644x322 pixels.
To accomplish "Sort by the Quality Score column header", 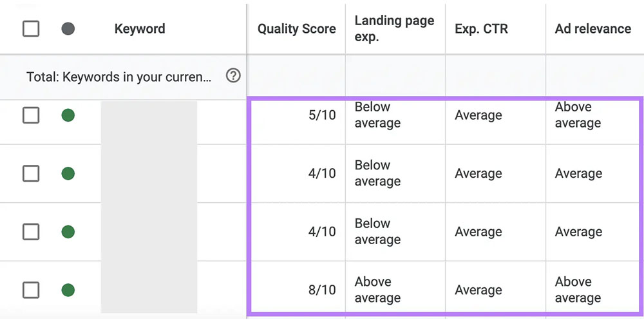I will (296, 29).
